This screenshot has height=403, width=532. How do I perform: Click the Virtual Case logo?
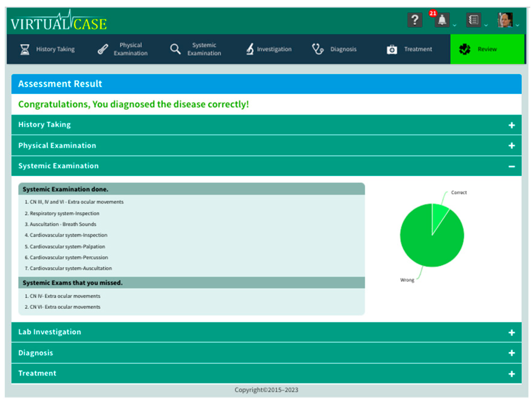click(59, 22)
